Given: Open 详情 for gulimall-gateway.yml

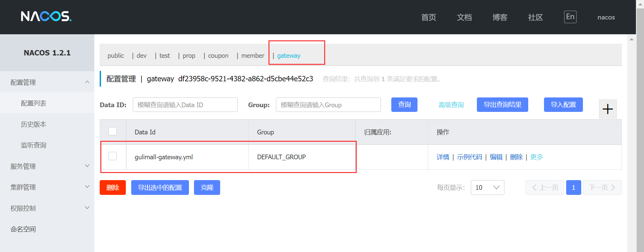Looking at the screenshot, I should tap(443, 157).
